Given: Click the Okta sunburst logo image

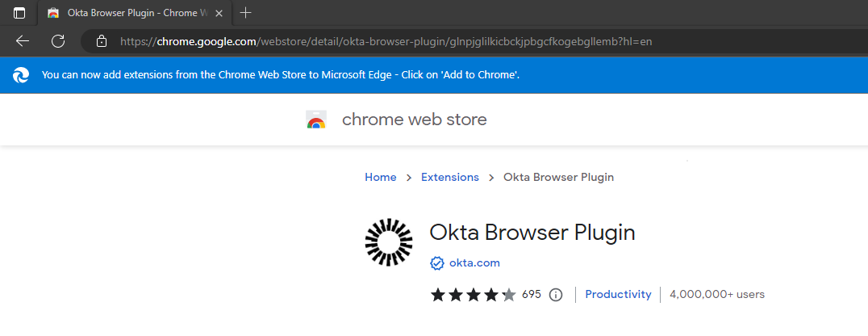Looking at the screenshot, I should (389, 242).
